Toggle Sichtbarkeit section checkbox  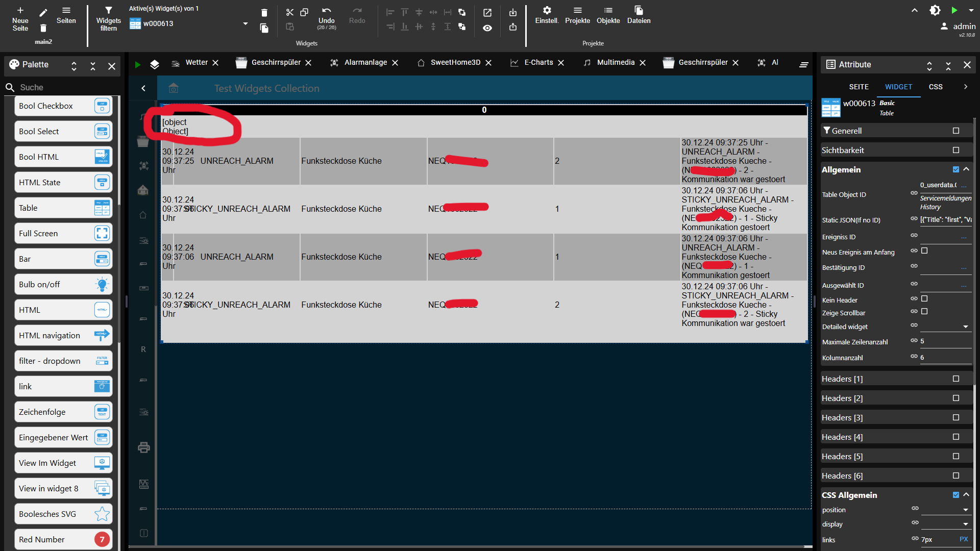click(956, 150)
